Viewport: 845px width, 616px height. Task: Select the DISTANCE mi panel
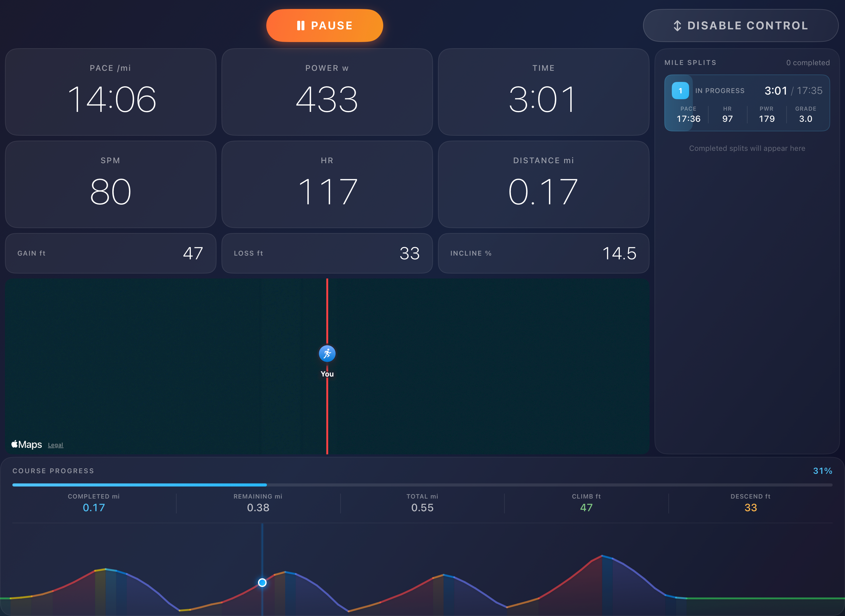pos(543,185)
